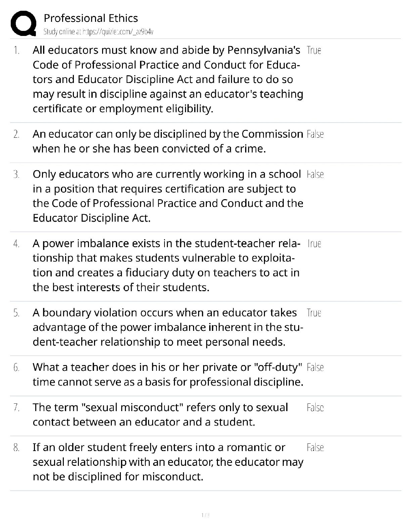Select the False answer for question 3
This screenshot has height=532, width=411.
tap(315, 175)
